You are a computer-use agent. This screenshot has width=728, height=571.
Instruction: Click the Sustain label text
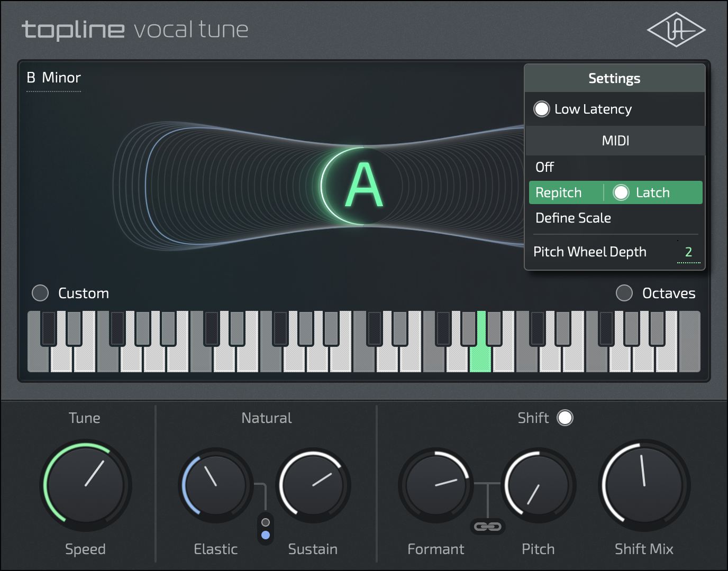[x=313, y=549]
